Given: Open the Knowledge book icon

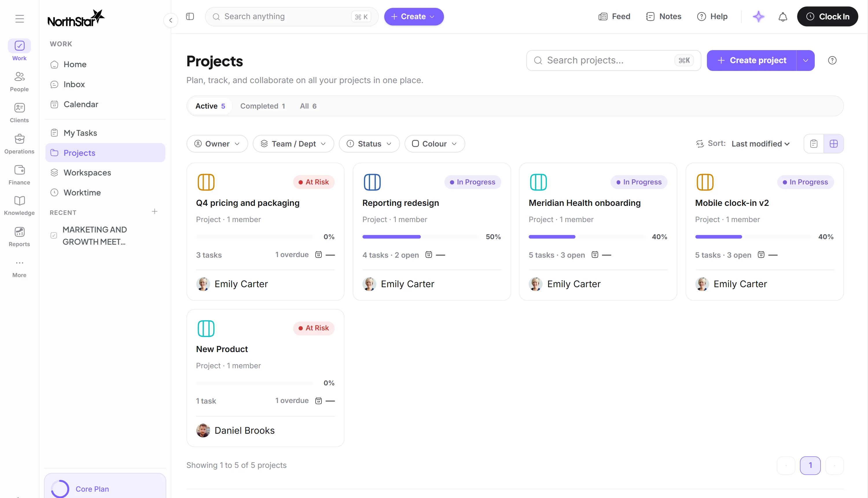Looking at the screenshot, I should 19,200.
